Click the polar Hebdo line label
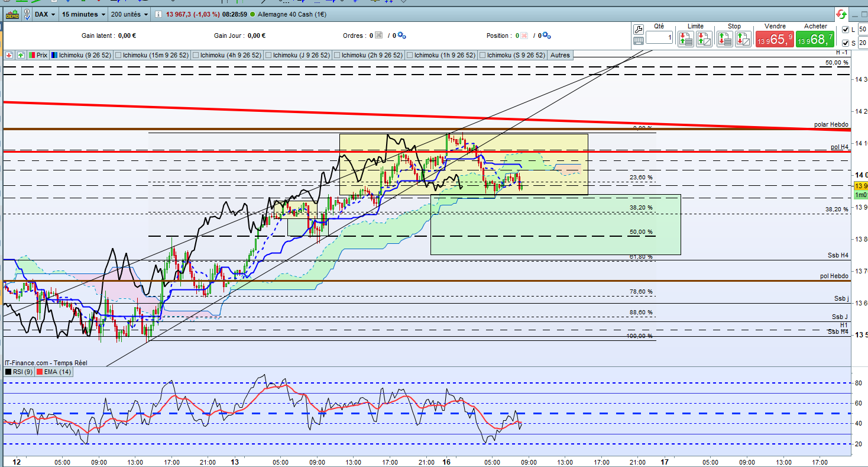 pos(831,124)
